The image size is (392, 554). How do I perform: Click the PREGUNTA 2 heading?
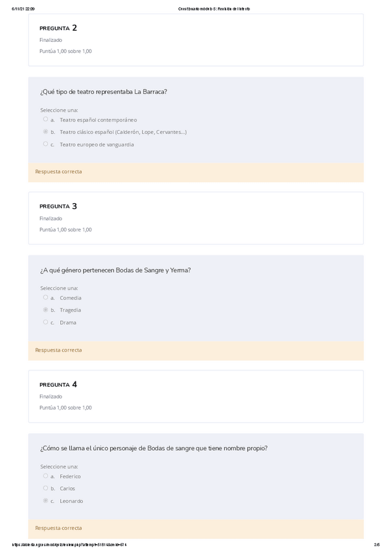(58, 28)
